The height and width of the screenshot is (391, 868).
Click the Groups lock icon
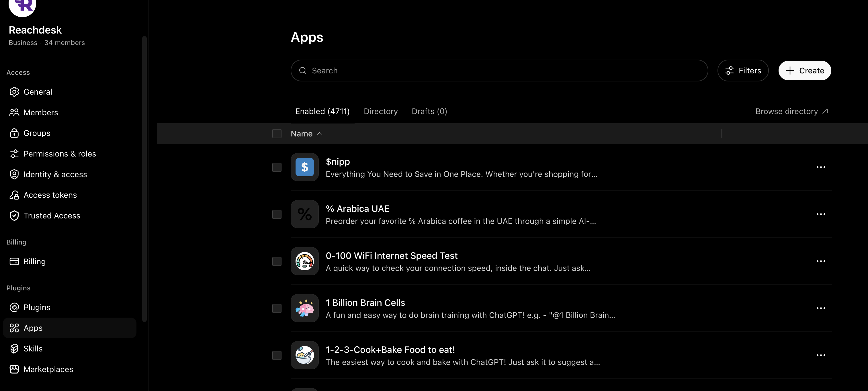tap(14, 133)
